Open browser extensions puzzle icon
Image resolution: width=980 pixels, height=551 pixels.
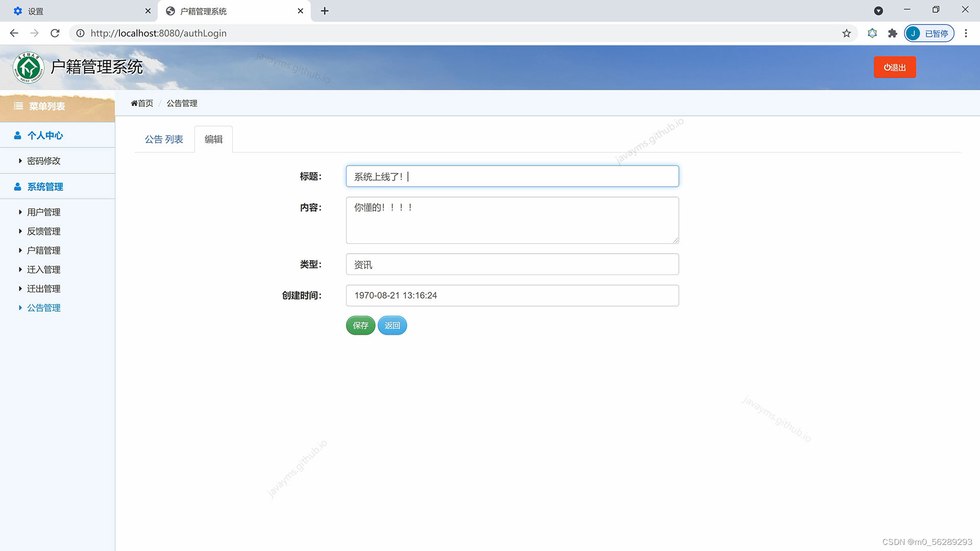tap(892, 33)
